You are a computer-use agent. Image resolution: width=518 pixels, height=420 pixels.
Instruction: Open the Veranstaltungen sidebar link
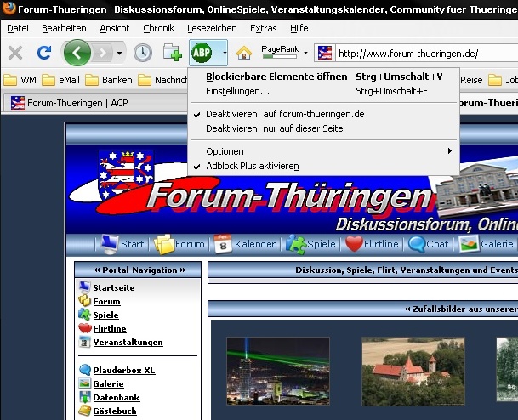(128, 343)
